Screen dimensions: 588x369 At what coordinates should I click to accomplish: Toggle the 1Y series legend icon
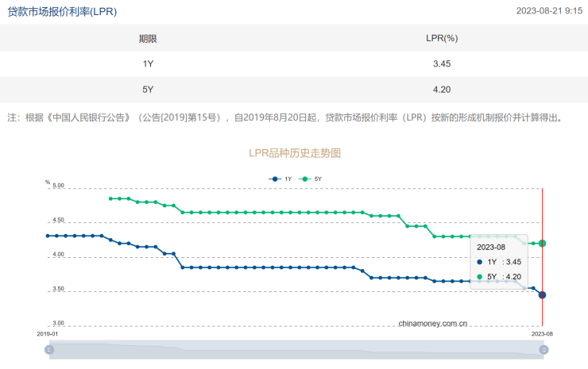pyautogui.click(x=275, y=179)
